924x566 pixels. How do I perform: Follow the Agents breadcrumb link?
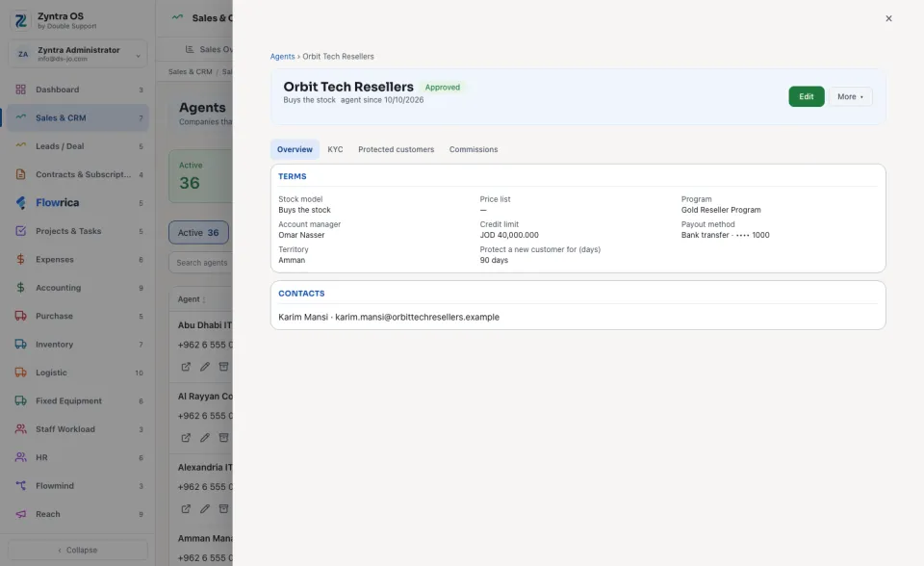point(282,57)
